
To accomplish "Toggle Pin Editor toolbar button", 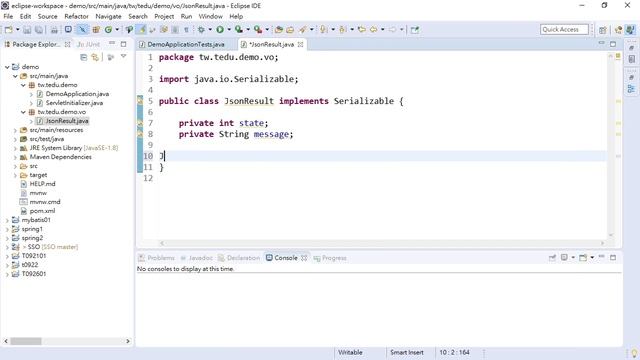I will click(415, 29).
